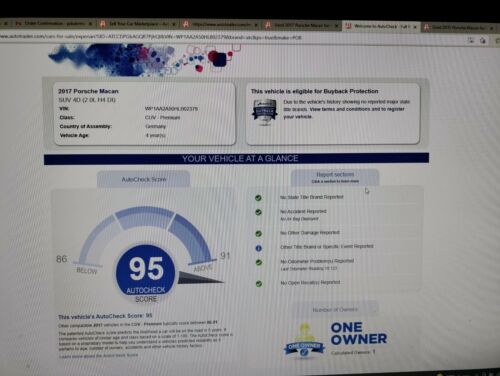Click green check beside No Open Recalls Reported
Screen dimensions: 500x376
tap(258, 284)
